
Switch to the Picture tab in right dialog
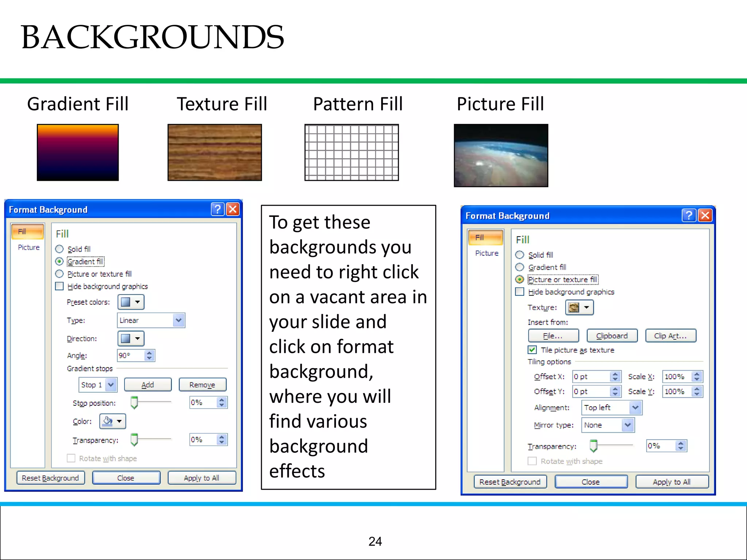tap(487, 253)
